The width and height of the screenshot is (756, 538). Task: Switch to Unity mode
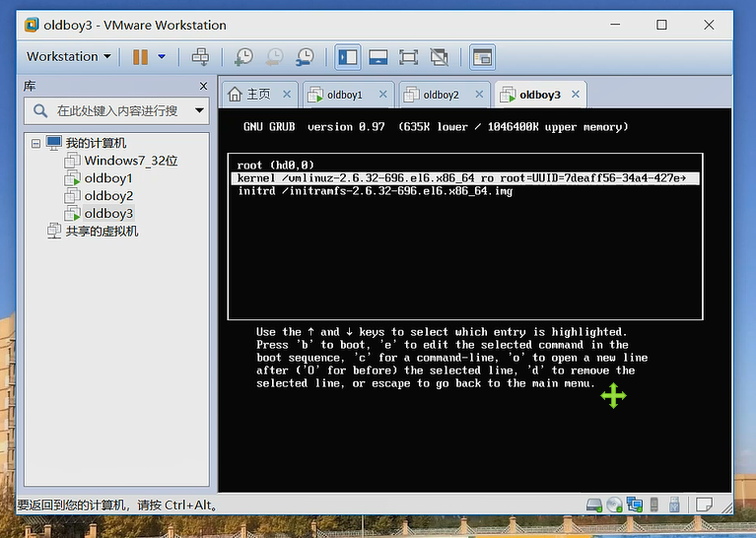coord(440,57)
